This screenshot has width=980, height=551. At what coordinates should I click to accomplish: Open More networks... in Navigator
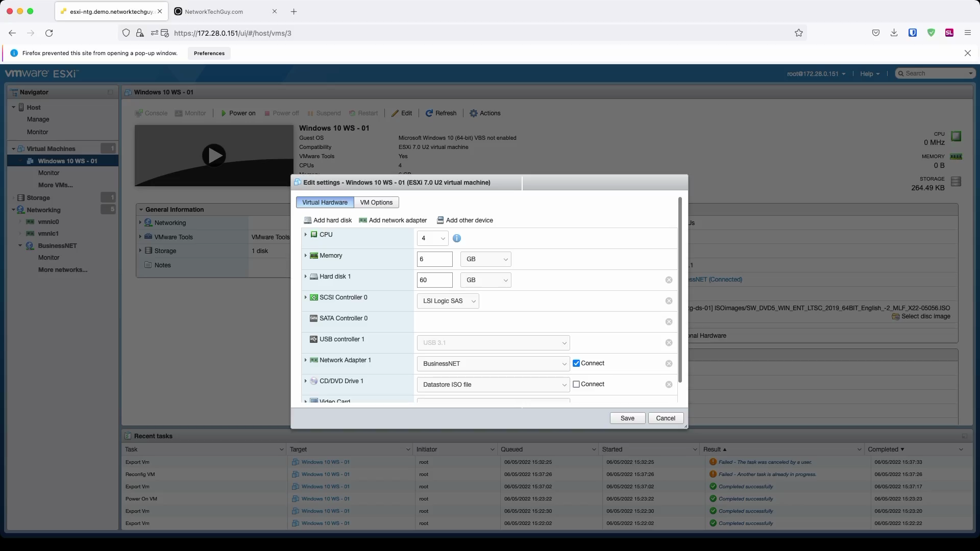[63, 270]
